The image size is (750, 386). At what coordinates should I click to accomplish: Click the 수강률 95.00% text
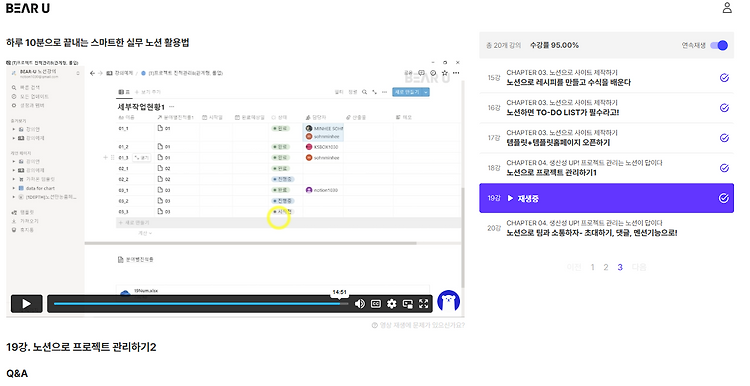point(554,45)
